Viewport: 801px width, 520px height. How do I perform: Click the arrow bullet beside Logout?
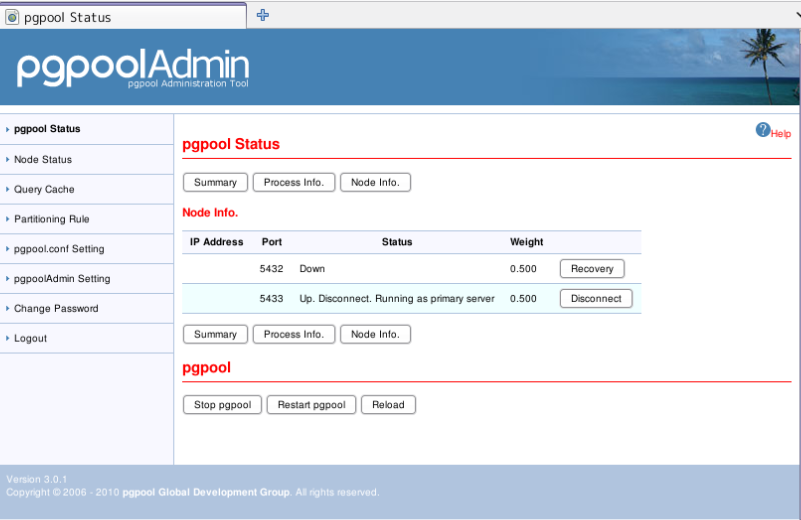coord(7,338)
